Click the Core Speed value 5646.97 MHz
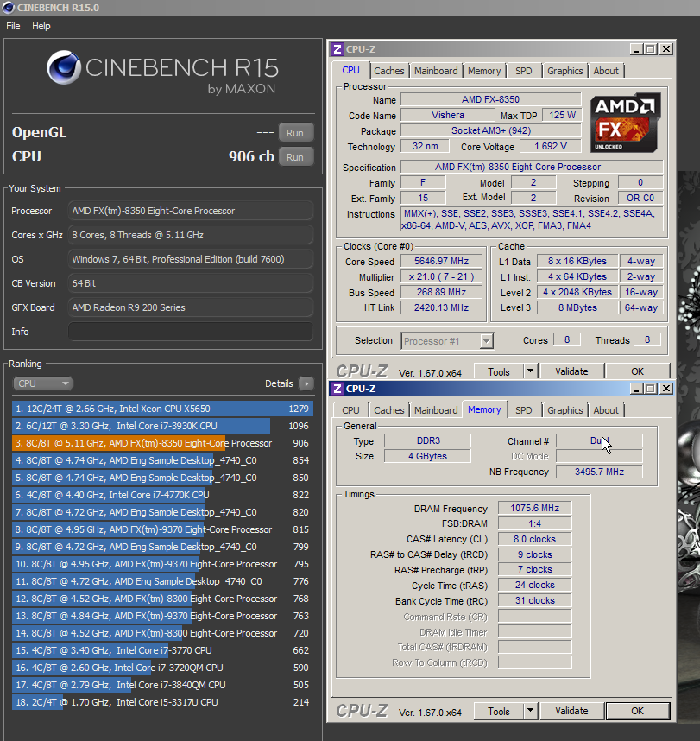700x741 pixels. (441, 262)
